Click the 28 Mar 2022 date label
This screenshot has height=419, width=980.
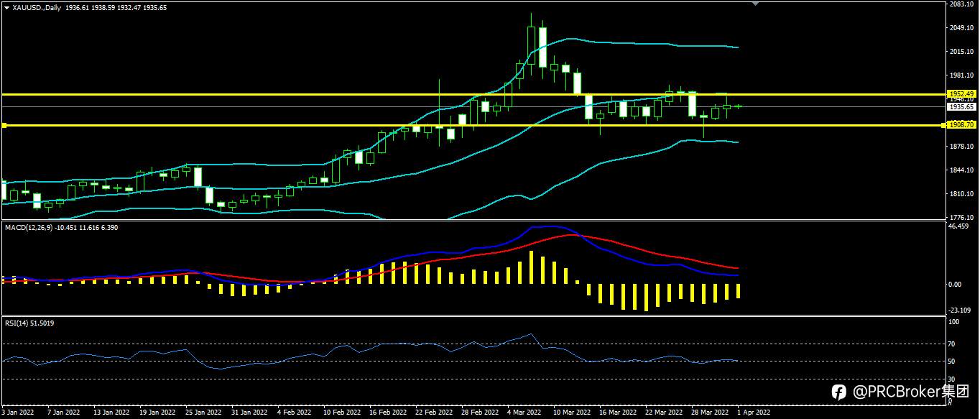pyautogui.click(x=710, y=413)
